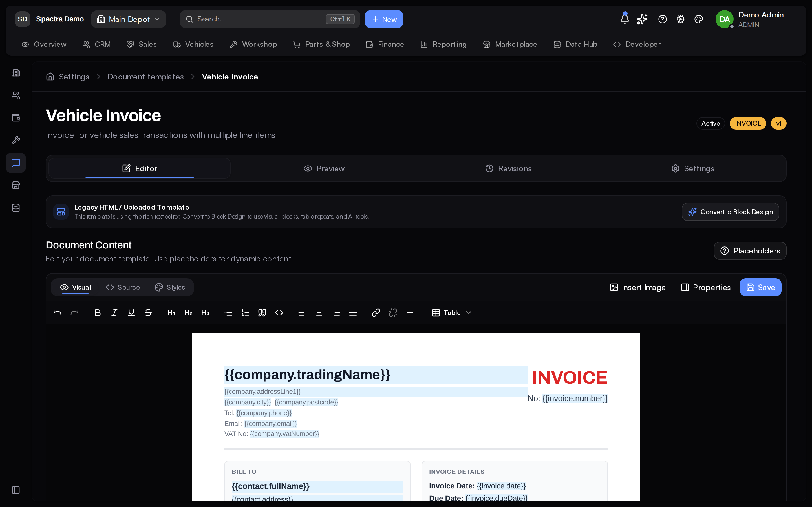This screenshot has height=507, width=812.
Task: Open the theme palette icon in header
Action: (699, 19)
